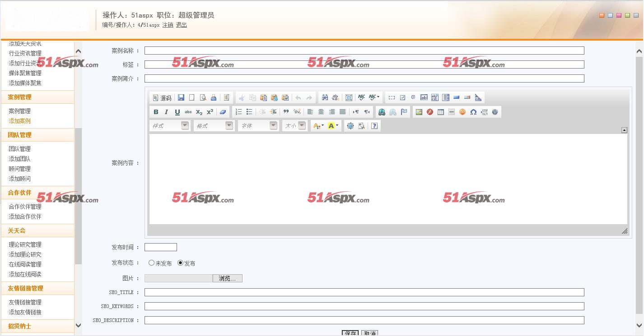644x336 pixels.
Task: Click the Superscript icon
Action: 210,112
